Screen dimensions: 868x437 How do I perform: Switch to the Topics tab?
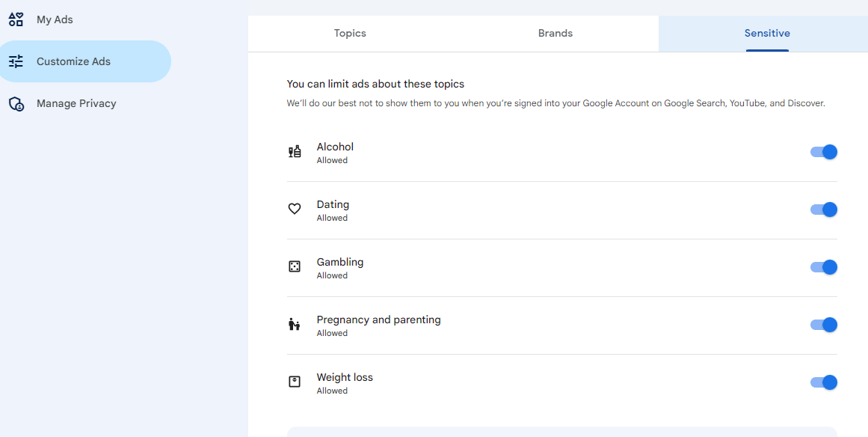tap(350, 33)
